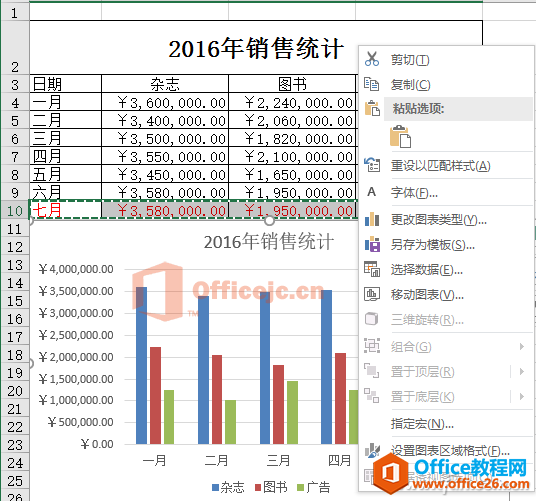The height and width of the screenshot is (501, 536).
Task: Click the Copy icon in context menu
Action: pyautogui.click(x=372, y=84)
